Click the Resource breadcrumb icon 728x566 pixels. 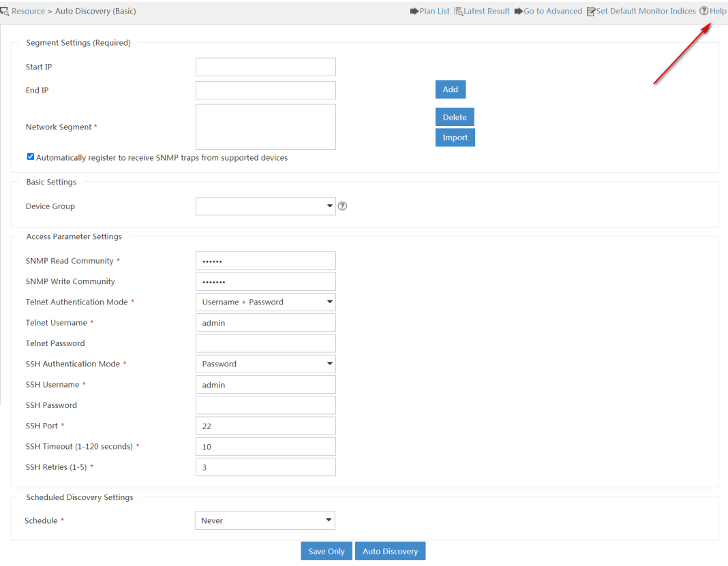point(5,12)
